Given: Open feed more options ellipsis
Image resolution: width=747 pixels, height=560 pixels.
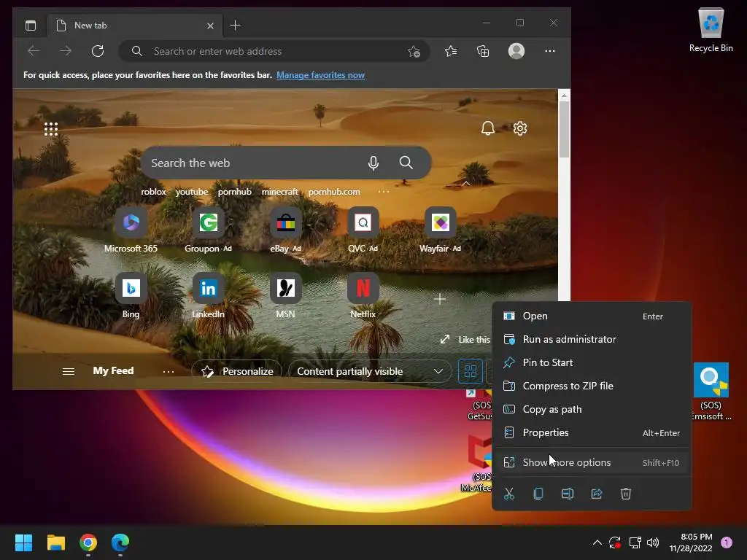Looking at the screenshot, I should click(x=169, y=371).
